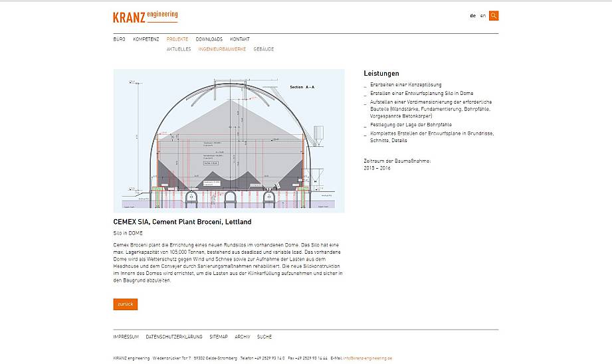Viewport: 612px width, 364px height.
Task: Open the orange search icon
Action: click(494, 15)
